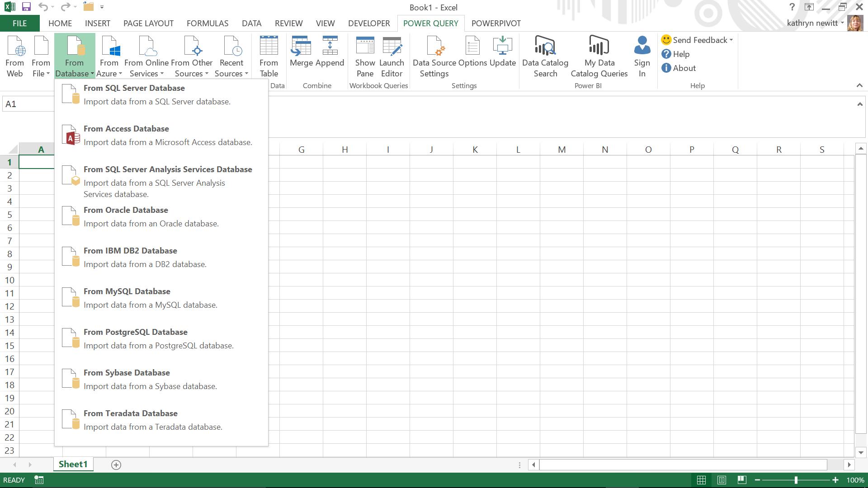The height and width of the screenshot is (488, 868).
Task: Open My Data Catalog Queries
Action: click(599, 56)
